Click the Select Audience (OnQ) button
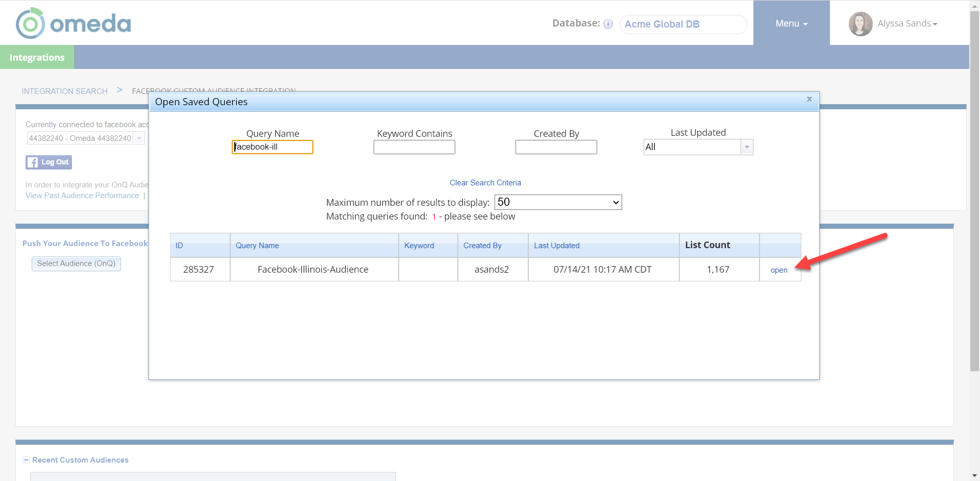Viewport: 980px width, 481px height. click(76, 263)
